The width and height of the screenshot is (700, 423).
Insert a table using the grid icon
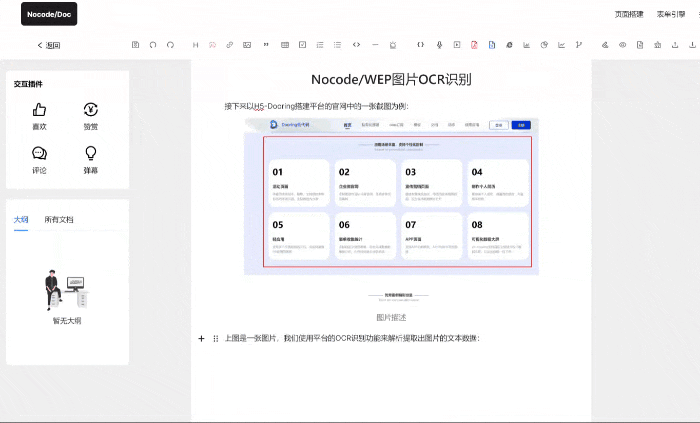pos(285,45)
